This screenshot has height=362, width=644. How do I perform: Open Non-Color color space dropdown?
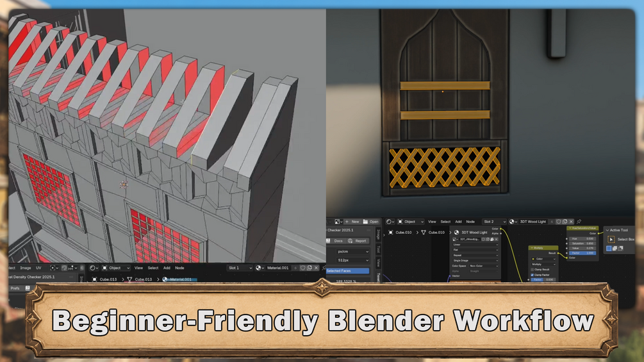(x=484, y=266)
